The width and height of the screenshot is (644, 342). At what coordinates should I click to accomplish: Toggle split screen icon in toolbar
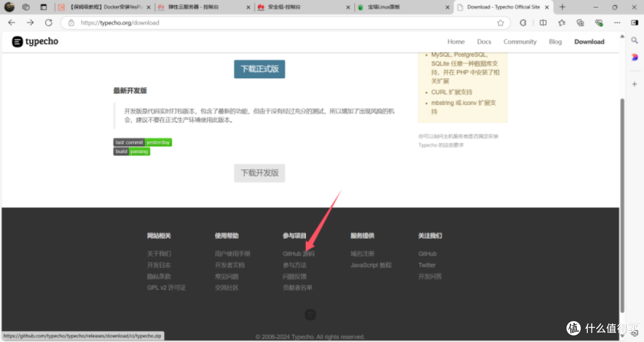tap(543, 23)
